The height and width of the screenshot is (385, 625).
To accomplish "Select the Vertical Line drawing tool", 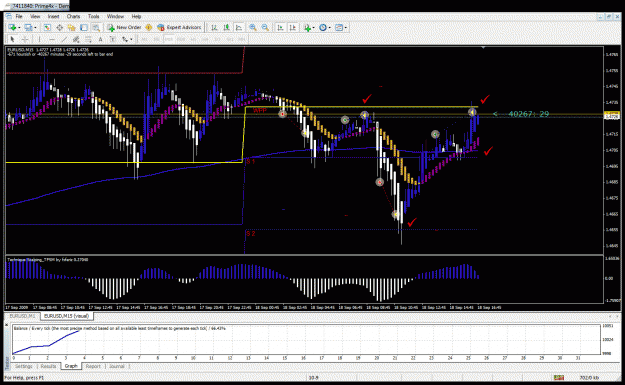I will pos(39,39).
